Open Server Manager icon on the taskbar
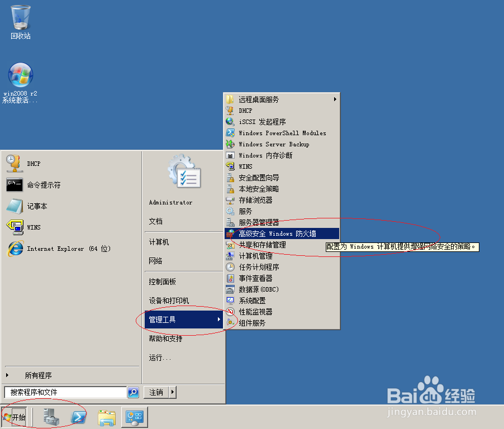This screenshot has width=504, height=429. pos(51,417)
